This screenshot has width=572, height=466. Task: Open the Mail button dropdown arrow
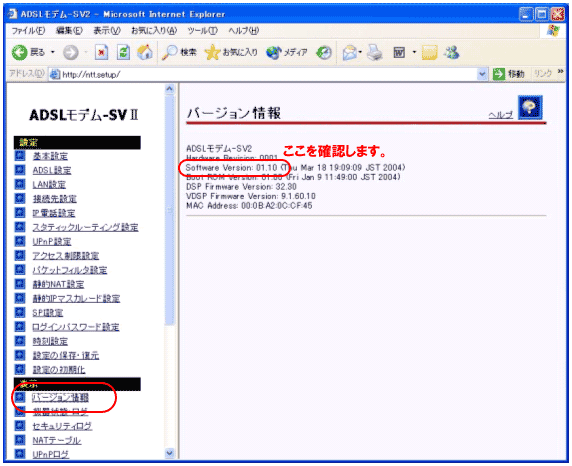pyautogui.click(x=360, y=53)
